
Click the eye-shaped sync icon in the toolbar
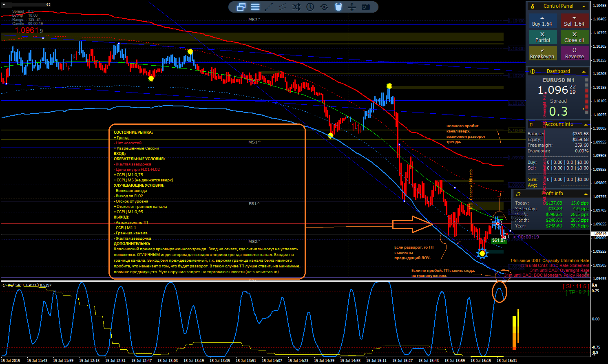click(324, 7)
